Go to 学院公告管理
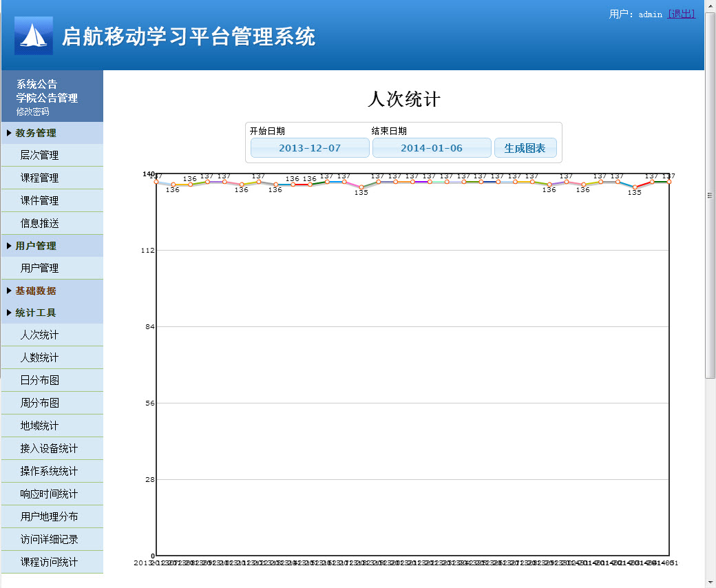 [x=48, y=98]
